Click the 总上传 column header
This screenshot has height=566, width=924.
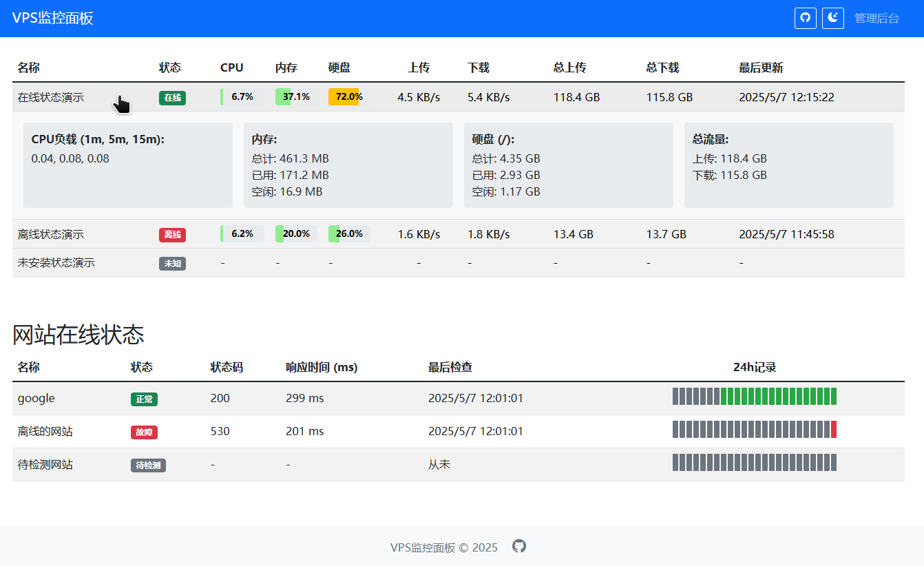click(x=570, y=67)
